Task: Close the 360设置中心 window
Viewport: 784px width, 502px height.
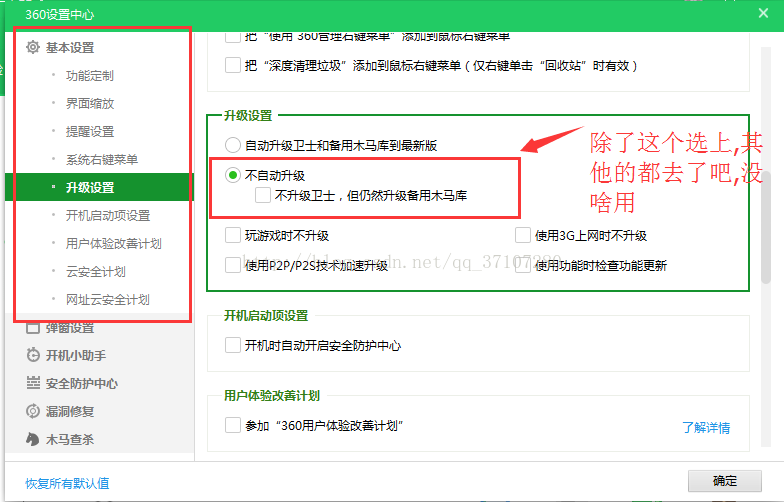Action: (x=763, y=13)
